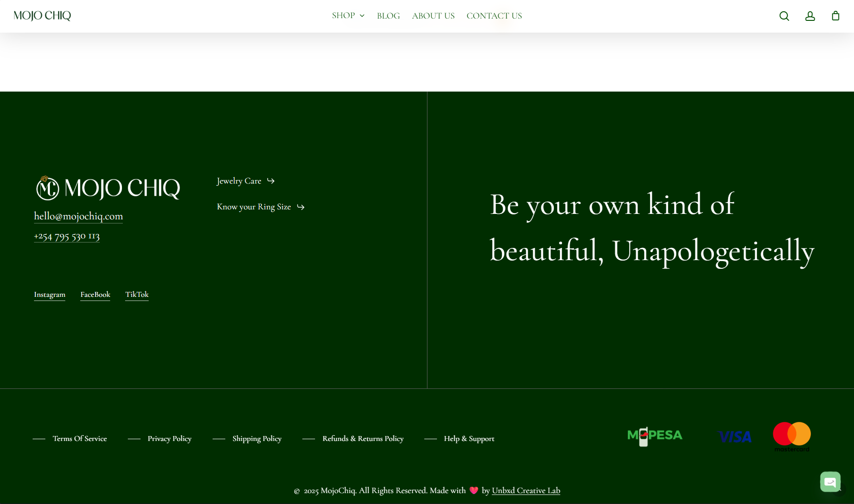This screenshot has width=854, height=504.
Task: Click the header Mojo Chiq logo
Action: [x=42, y=16]
